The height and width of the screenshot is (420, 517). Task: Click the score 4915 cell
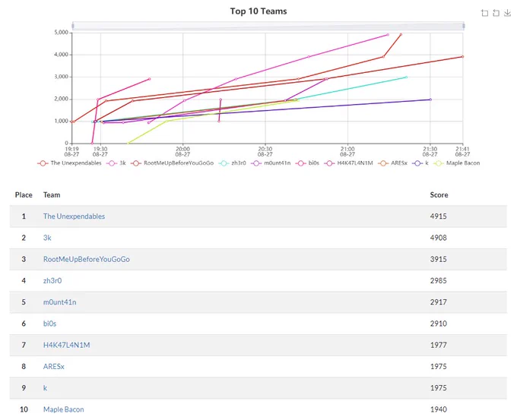point(438,216)
